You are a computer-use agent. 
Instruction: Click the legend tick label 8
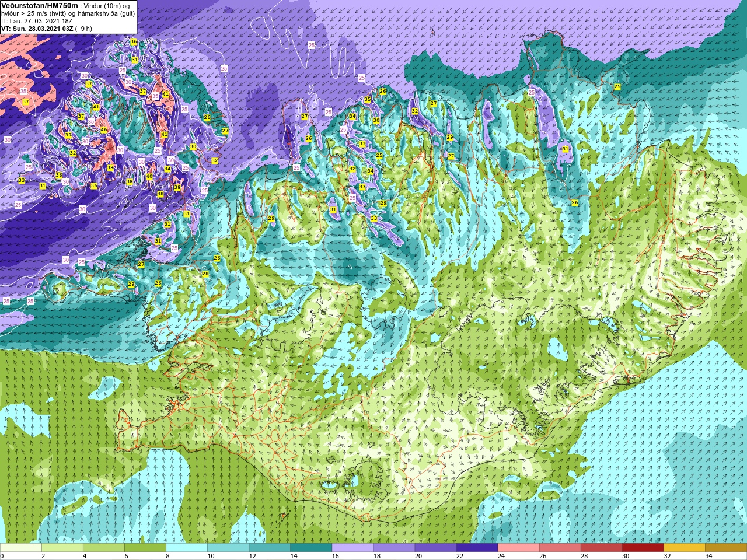pos(167,556)
